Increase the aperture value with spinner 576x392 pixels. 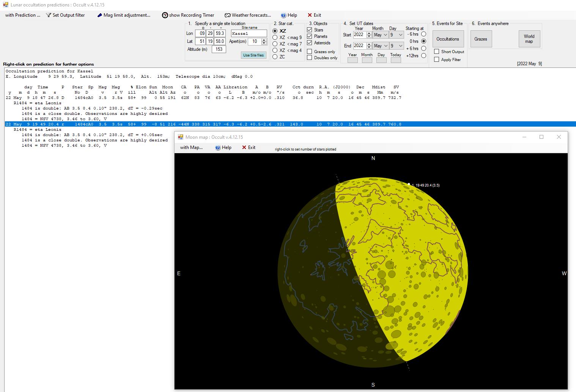pos(264,40)
